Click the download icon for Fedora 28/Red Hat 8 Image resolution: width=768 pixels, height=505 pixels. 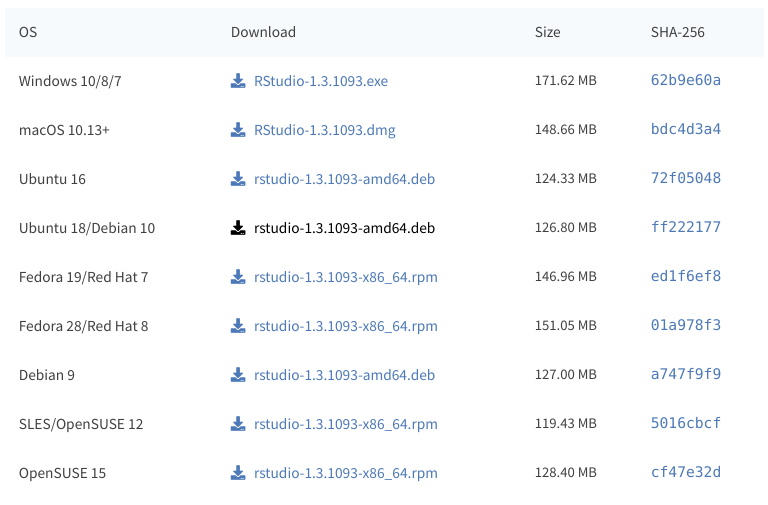pos(238,326)
